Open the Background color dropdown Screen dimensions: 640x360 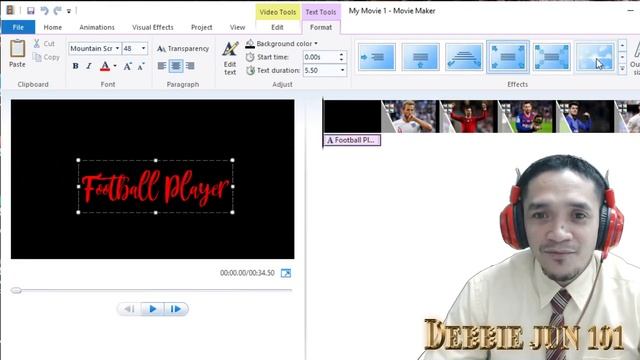coord(282,43)
